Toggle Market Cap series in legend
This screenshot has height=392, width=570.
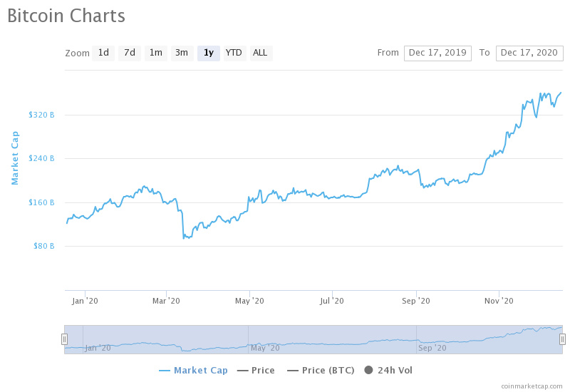(x=193, y=370)
